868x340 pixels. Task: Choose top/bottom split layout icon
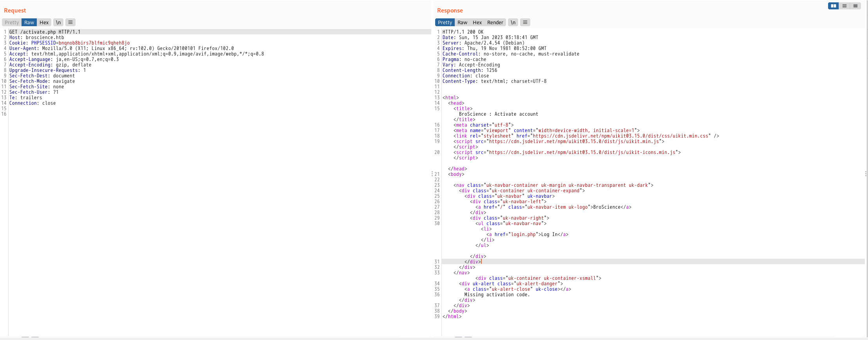tap(845, 6)
